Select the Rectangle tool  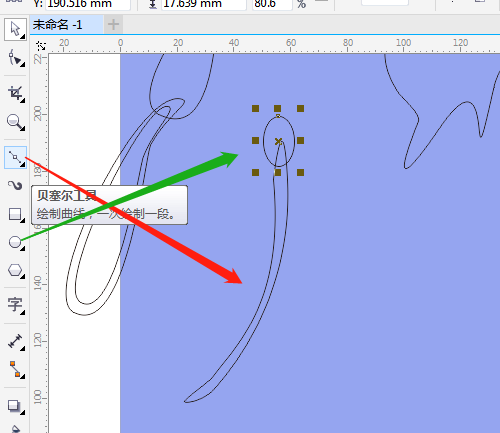pos(15,214)
